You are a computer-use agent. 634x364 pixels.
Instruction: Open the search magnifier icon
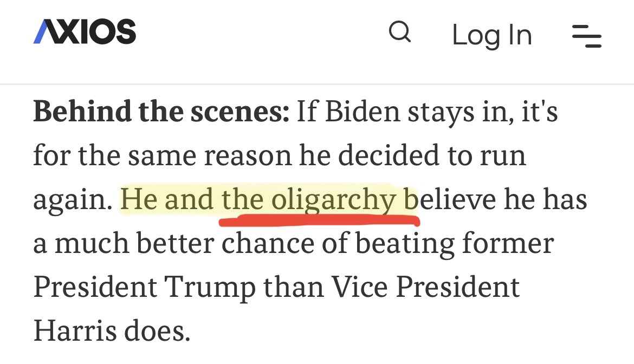coord(400,32)
